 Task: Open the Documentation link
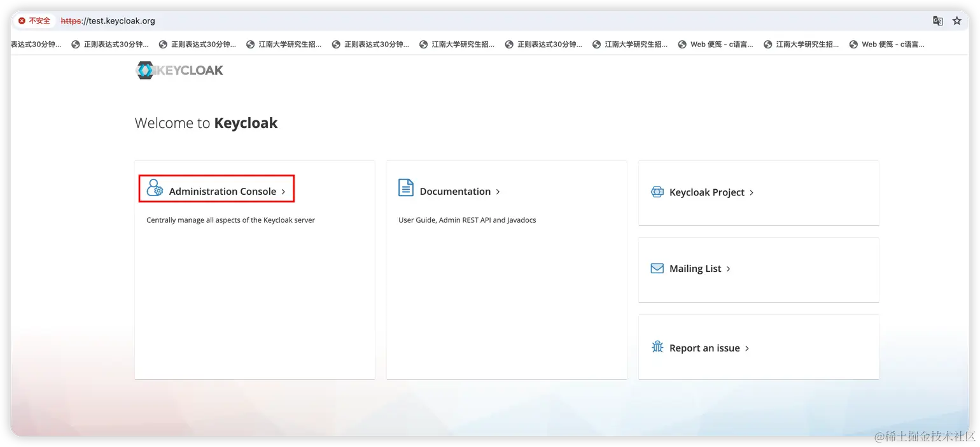[455, 191]
